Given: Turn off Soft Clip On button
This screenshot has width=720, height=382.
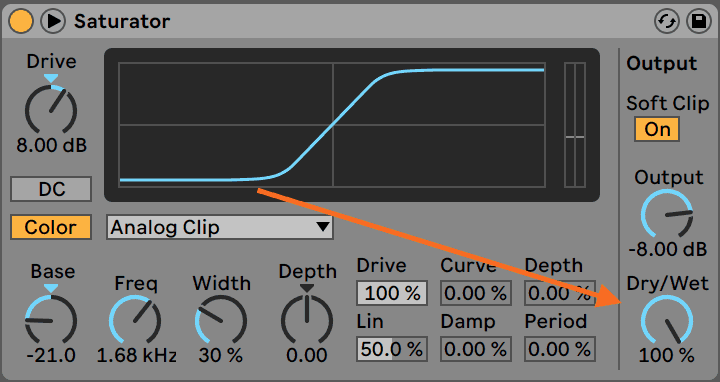Looking at the screenshot, I should point(657,129).
